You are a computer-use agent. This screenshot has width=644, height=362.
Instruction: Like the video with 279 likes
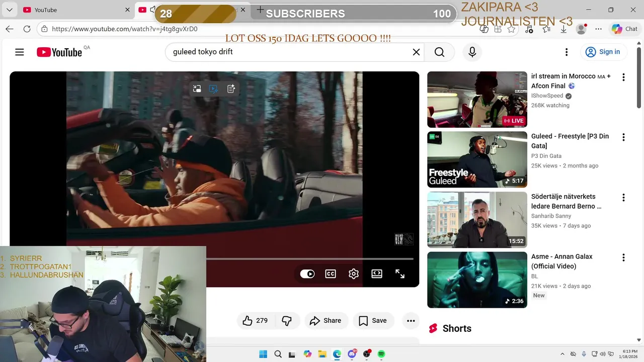tap(255, 321)
